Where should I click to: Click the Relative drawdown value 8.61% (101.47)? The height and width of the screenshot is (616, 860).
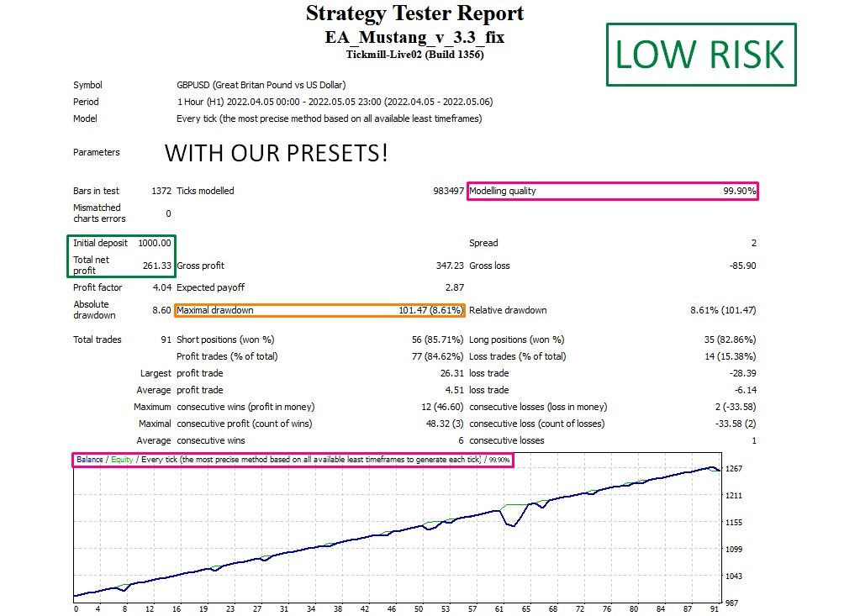[x=723, y=310]
